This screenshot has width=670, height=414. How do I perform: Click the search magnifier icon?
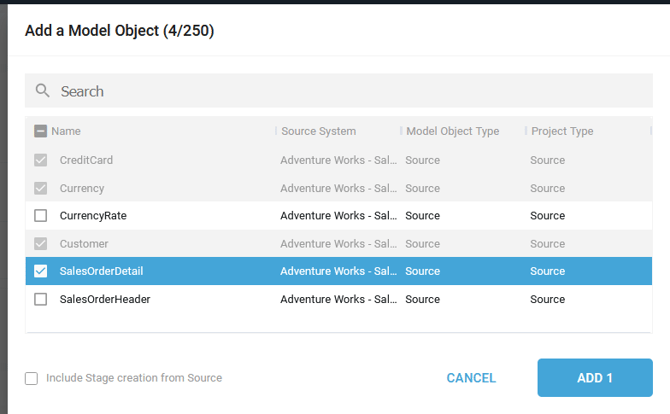click(42, 91)
